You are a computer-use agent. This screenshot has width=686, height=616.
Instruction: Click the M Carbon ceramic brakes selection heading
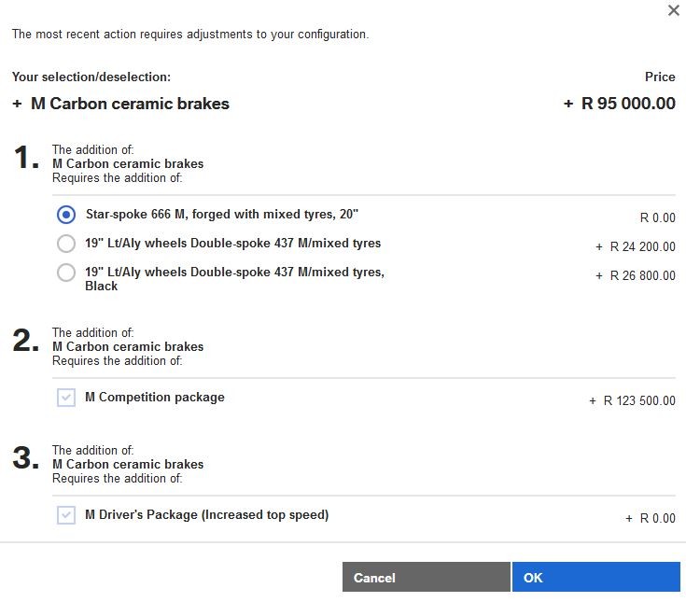(x=130, y=104)
